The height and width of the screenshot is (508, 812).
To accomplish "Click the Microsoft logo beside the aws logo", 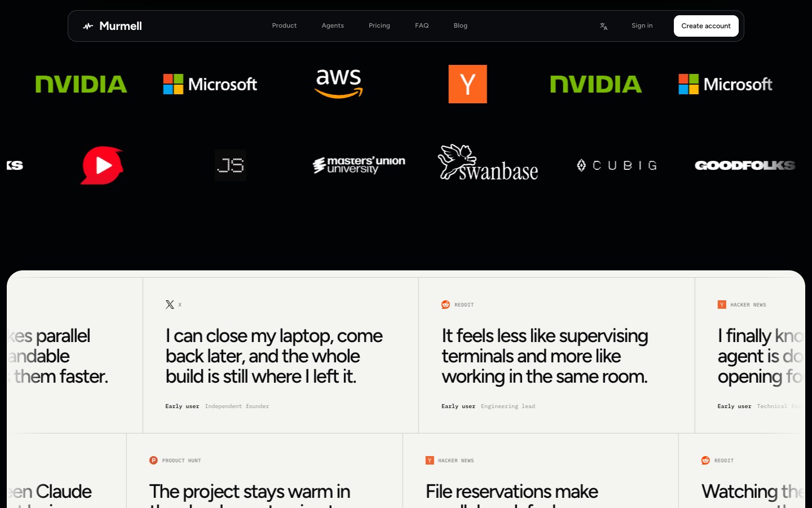I will coord(210,84).
